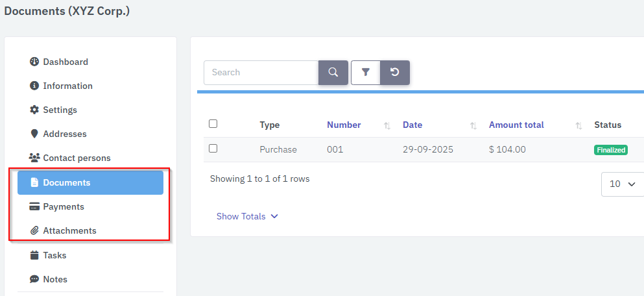This screenshot has width=644, height=296.
Task: Click the Information circle icon
Action: pyautogui.click(x=34, y=86)
